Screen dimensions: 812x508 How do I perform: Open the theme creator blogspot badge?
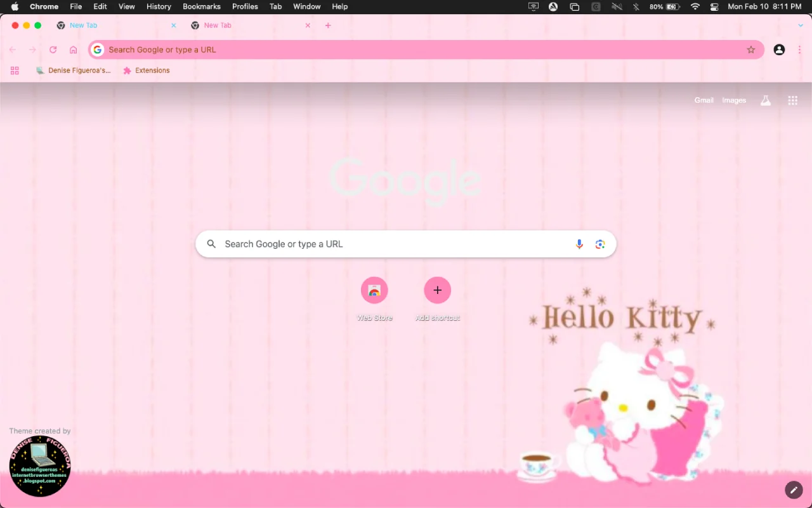click(40, 466)
